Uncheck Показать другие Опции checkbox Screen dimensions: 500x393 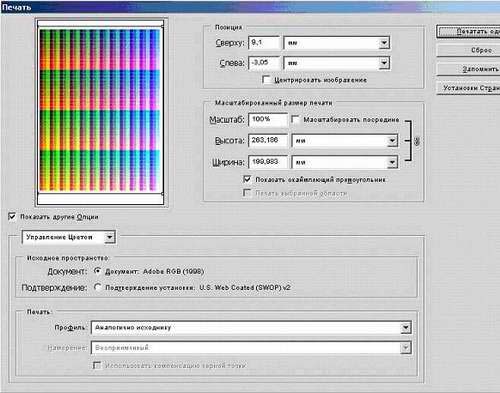click(x=12, y=217)
